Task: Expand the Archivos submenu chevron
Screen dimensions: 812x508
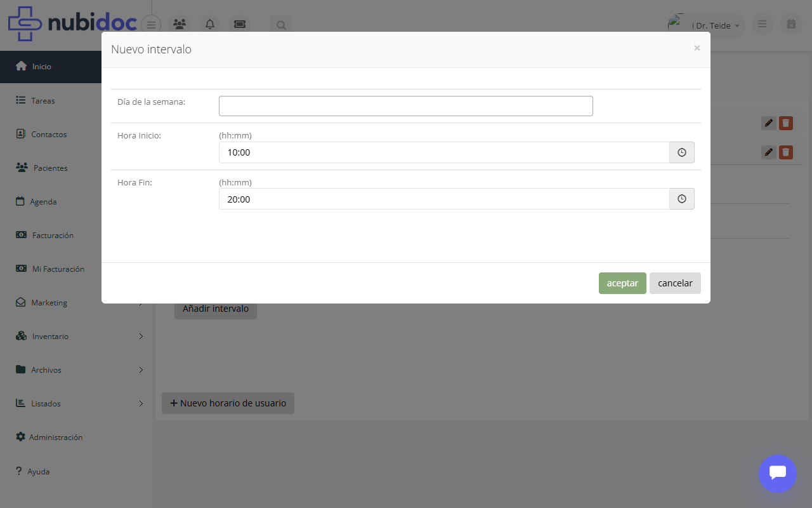Action: tap(141, 370)
